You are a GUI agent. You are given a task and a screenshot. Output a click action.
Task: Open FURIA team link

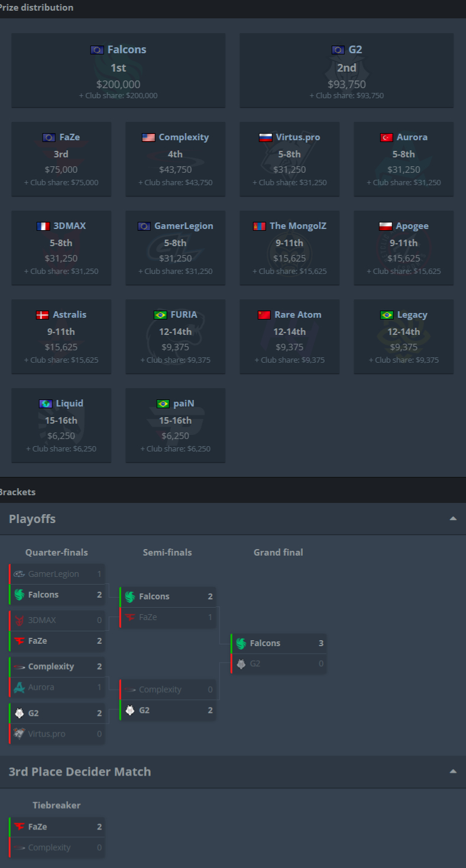(x=184, y=315)
